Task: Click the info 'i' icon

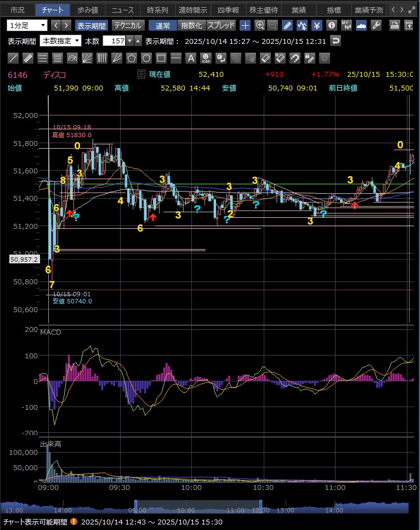Action: [x=331, y=25]
